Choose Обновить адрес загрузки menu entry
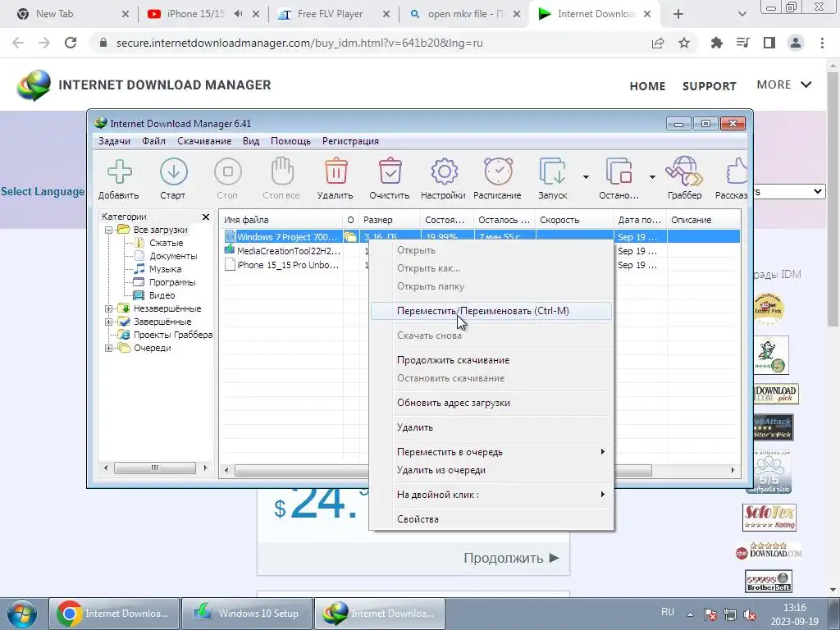The width and height of the screenshot is (840, 630). [x=491, y=403]
